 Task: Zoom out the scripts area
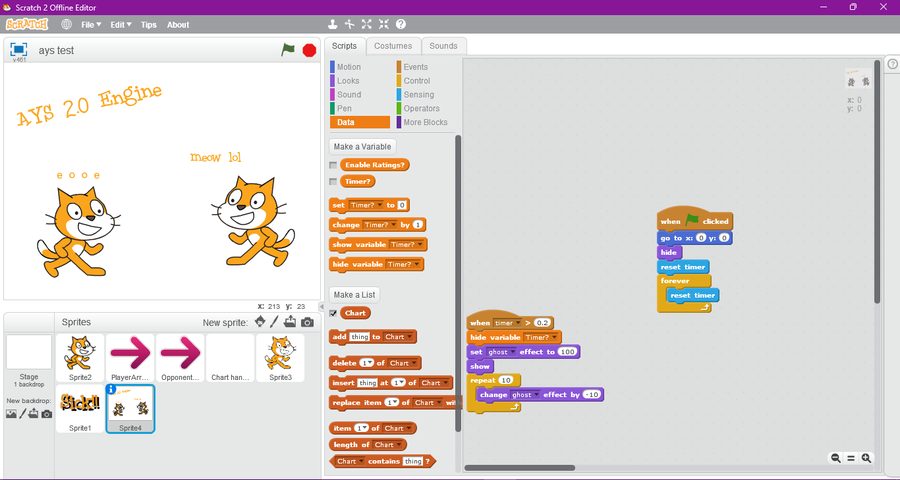click(x=836, y=458)
